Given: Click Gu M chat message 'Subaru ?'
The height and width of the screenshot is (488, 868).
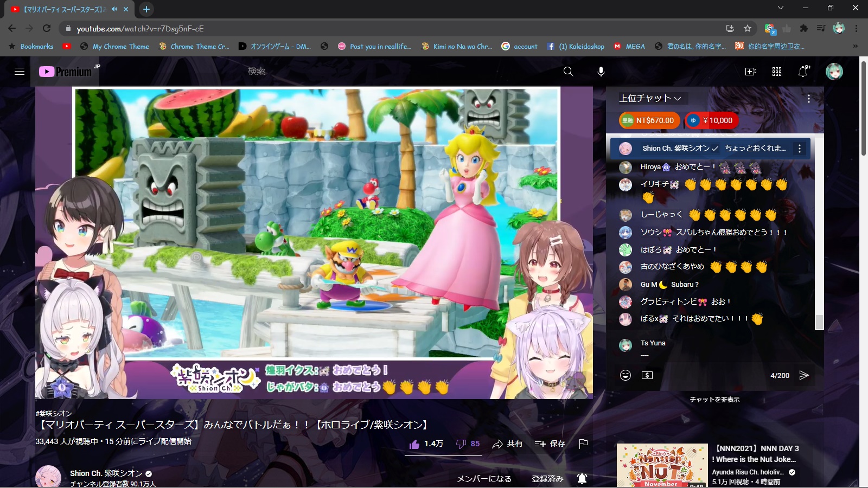Looking at the screenshot, I should coord(685,285).
